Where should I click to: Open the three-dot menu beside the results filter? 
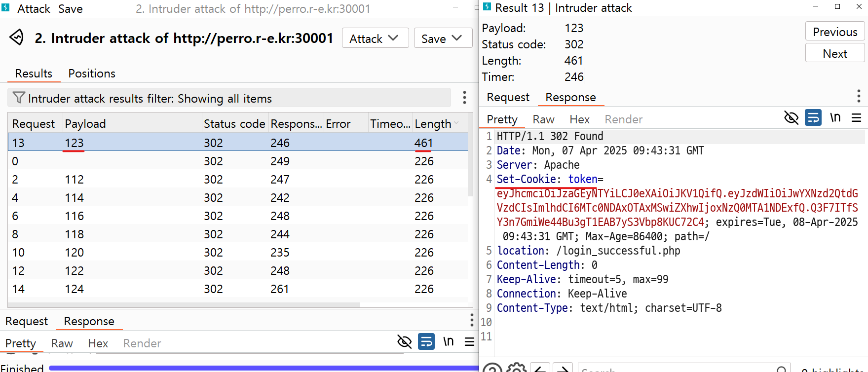point(464,98)
